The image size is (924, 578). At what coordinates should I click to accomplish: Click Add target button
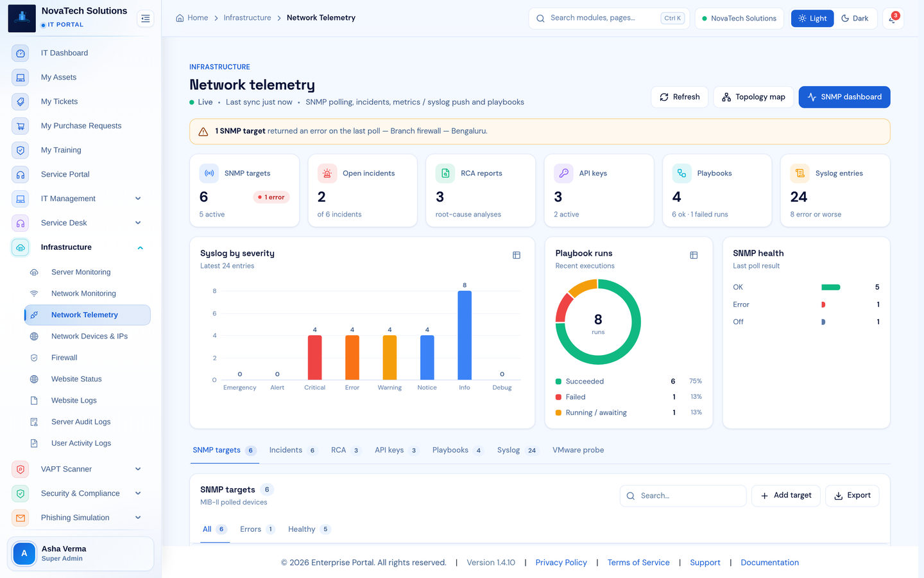[786, 496]
